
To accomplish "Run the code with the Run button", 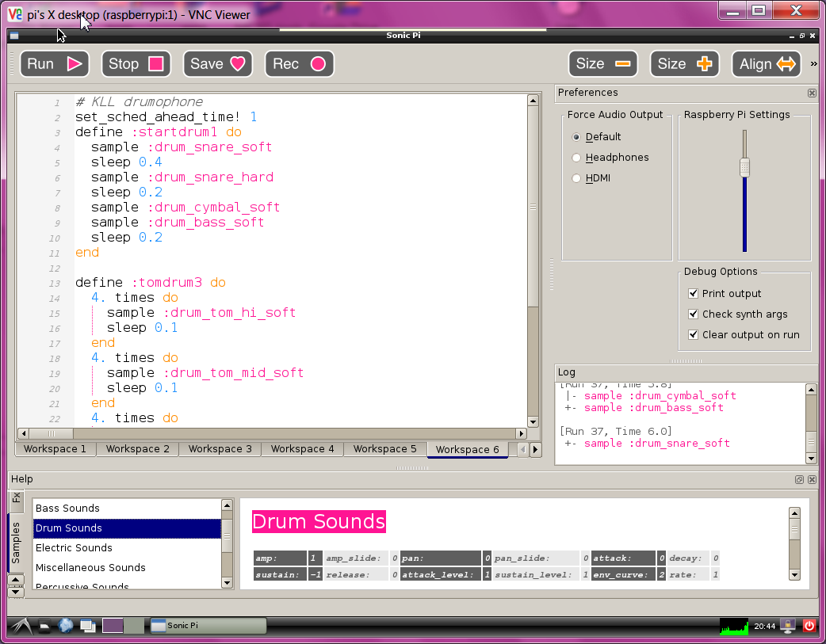I will point(55,64).
